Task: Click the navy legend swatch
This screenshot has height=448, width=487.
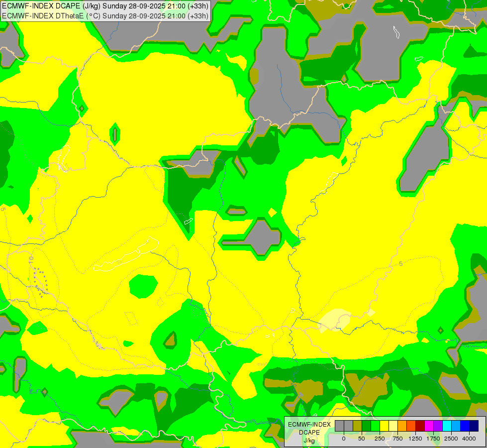Action: click(474, 426)
